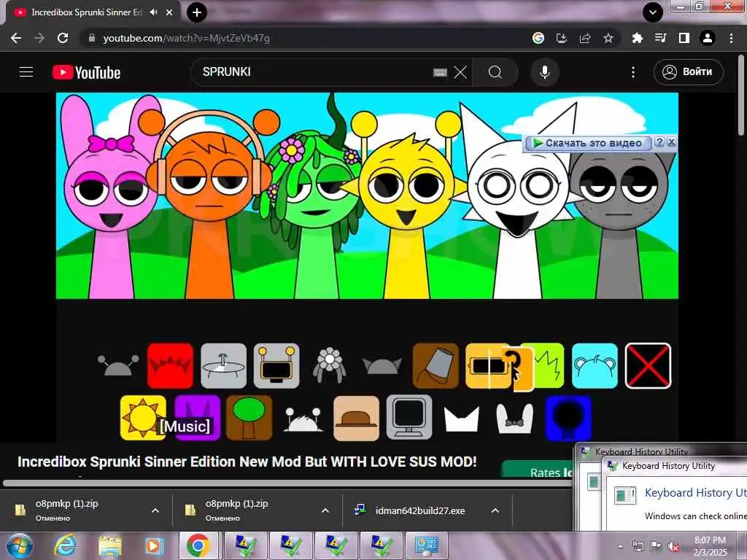Click the youtube.com address bar
This screenshot has height=560, width=747.
(305, 38)
